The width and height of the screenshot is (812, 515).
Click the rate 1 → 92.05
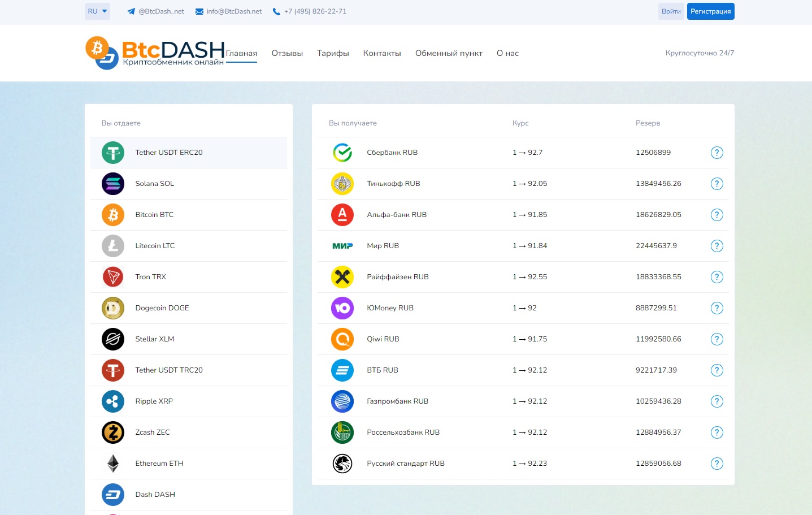(x=529, y=184)
